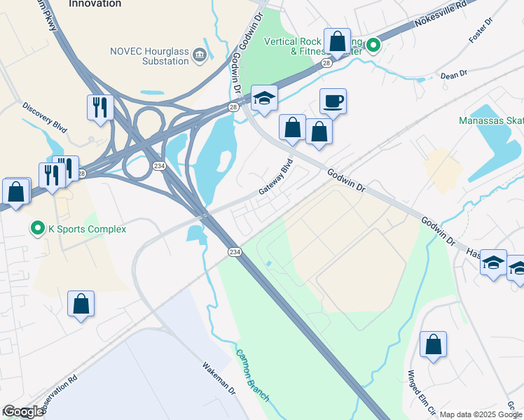Click the restaurant marker near Discovery Blvd
This screenshot has height=420, width=524.
coord(100,108)
